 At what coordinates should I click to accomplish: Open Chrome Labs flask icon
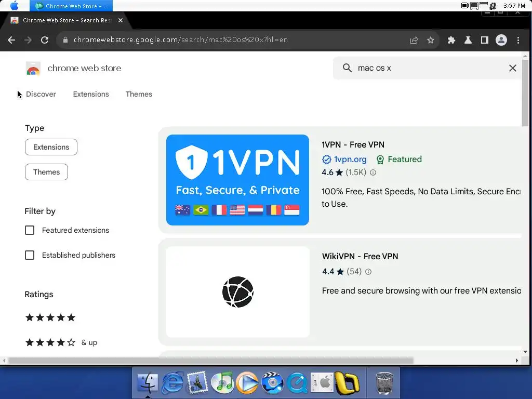pyautogui.click(x=468, y=40)
